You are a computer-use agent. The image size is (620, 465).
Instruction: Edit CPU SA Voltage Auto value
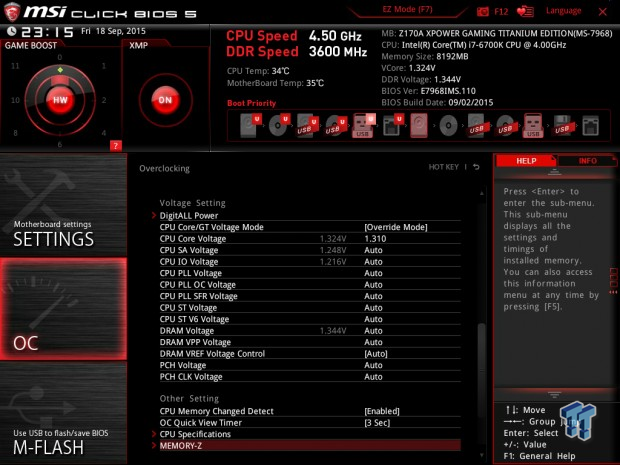tap(373, 250)
